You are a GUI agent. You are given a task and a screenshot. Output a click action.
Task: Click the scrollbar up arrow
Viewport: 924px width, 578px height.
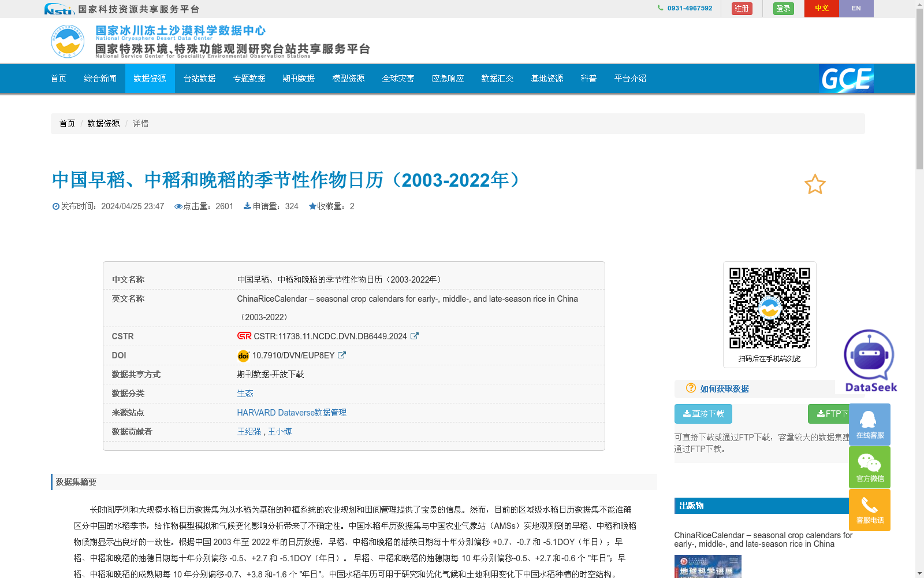[919, 4]
